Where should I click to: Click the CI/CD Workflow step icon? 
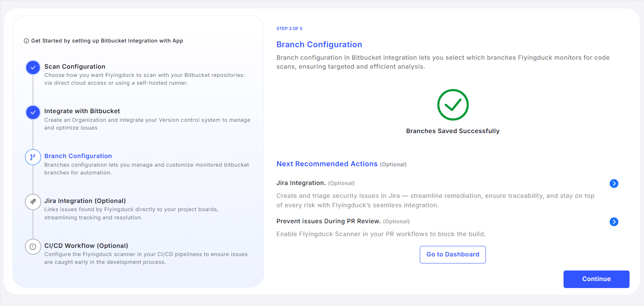(33, 247)
